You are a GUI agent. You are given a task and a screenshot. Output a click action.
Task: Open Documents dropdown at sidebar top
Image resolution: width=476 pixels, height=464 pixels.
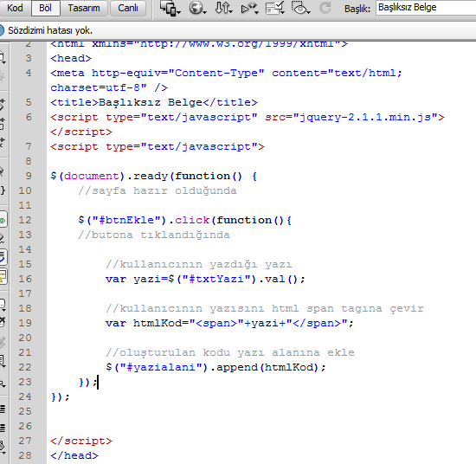click(3, 57)
